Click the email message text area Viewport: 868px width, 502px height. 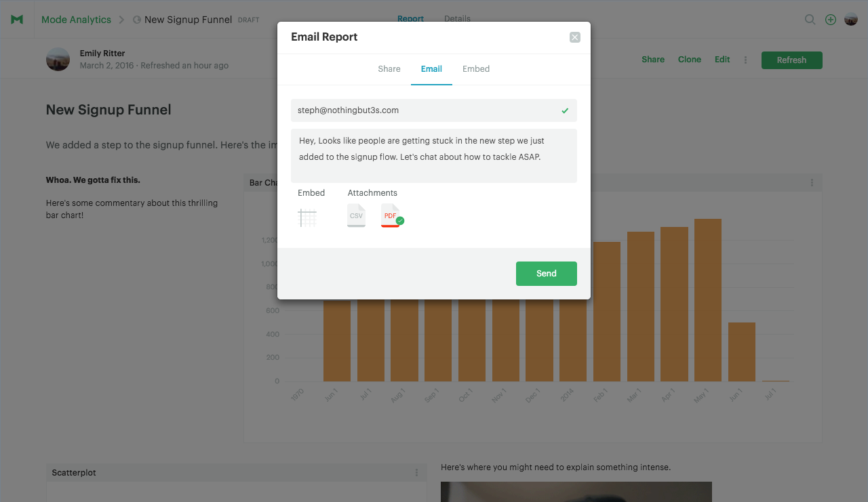[x=434, y=156]
